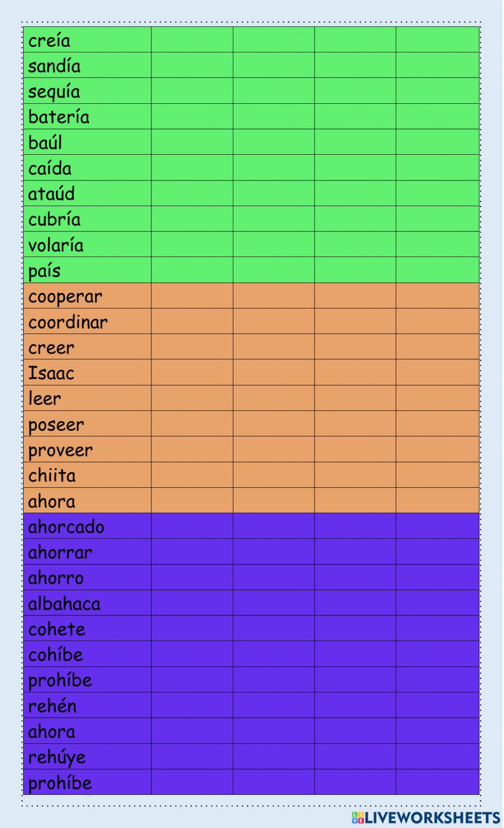
Task: Click the blank cell next to "Isaac"
Action: point(192,373)
